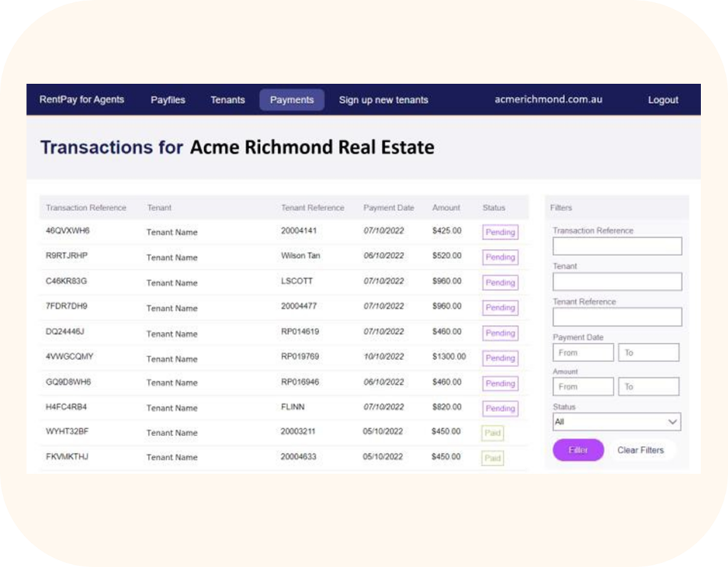The height and width of the screenshot is (567, 728).
Task: Select transaction reference FKVMKTHJ
Action: 67,457
